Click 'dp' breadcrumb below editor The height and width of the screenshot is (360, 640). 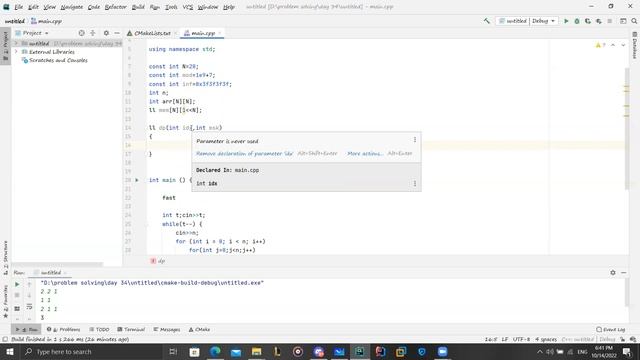[x=158, y=261]
